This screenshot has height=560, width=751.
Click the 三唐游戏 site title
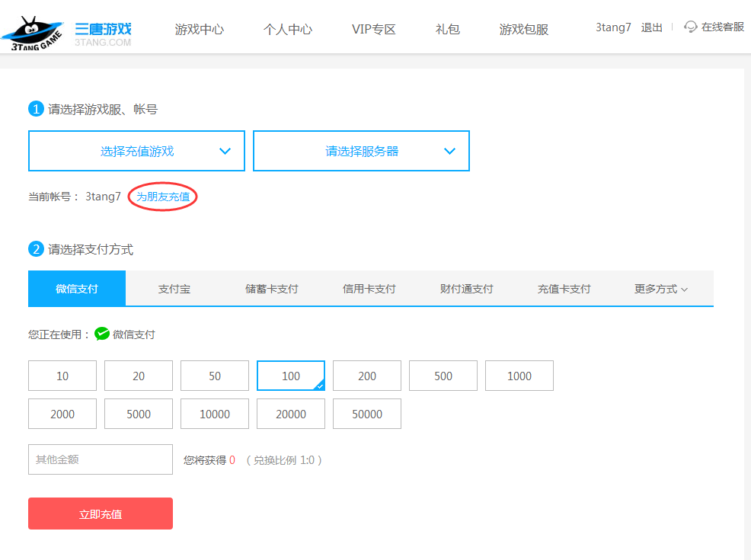click(103, 29)
